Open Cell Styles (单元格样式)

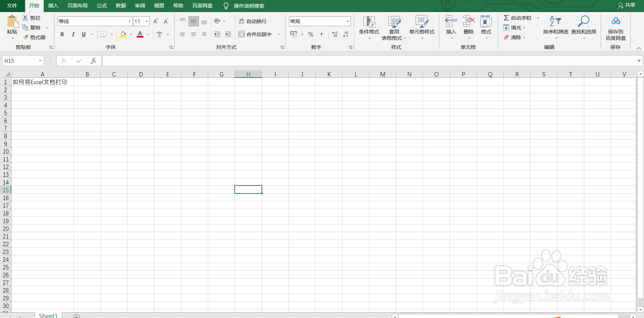(422, 27)
